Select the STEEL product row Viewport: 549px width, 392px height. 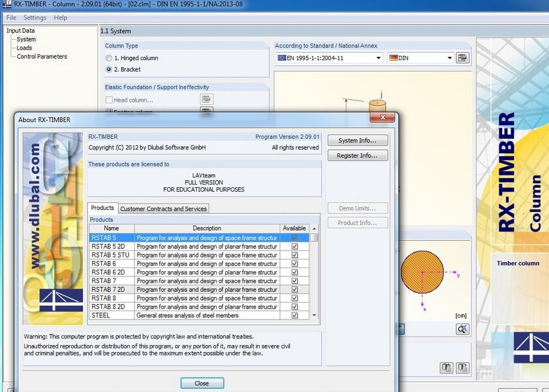pos(199,315)
